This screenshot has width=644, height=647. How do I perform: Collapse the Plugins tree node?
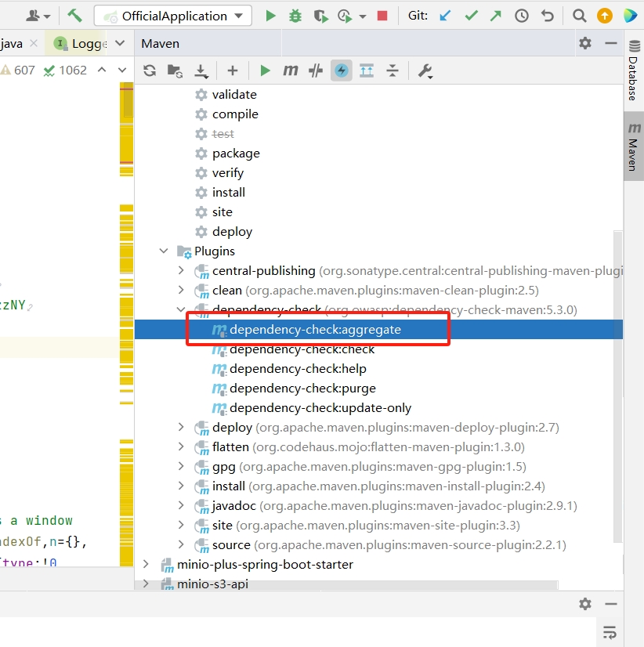coord(164,251)
